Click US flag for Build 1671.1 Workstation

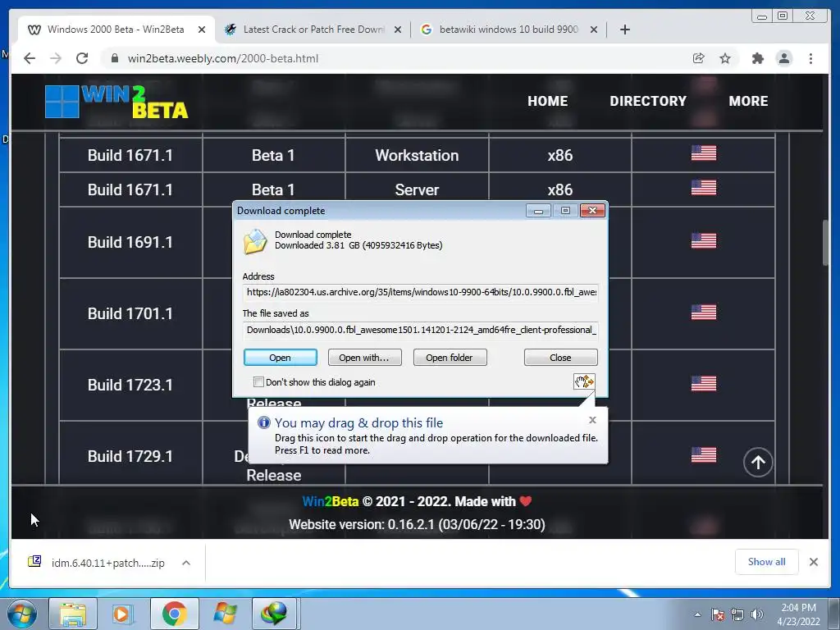pyautogui.click(x=703, y=153)
